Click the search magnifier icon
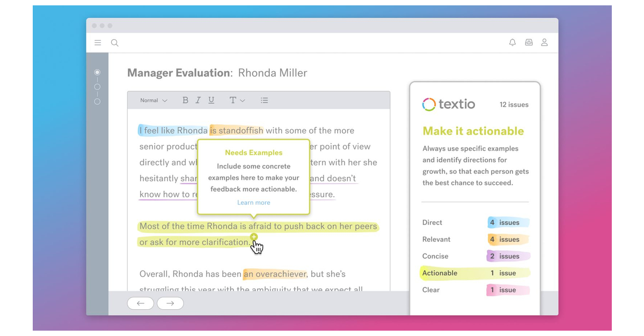Screen dimensions: 644x336 point(114,43)
